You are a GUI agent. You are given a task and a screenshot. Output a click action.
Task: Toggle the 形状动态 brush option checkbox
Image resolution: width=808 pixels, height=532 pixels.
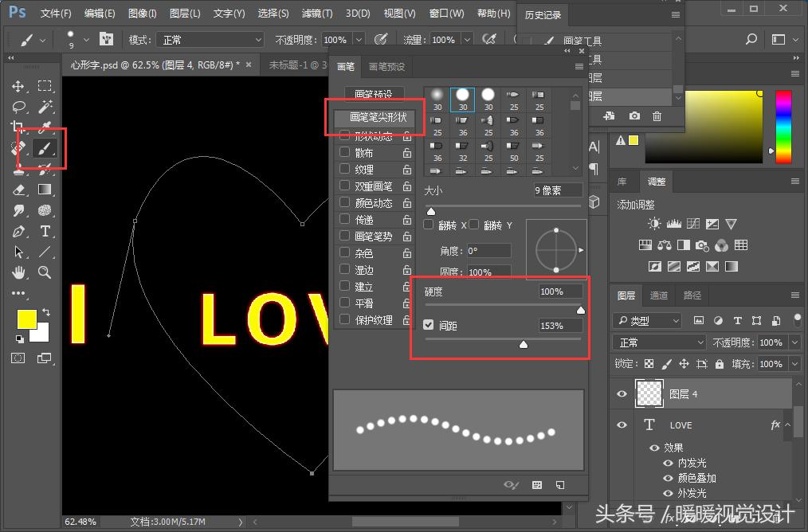tap(346, 136)
